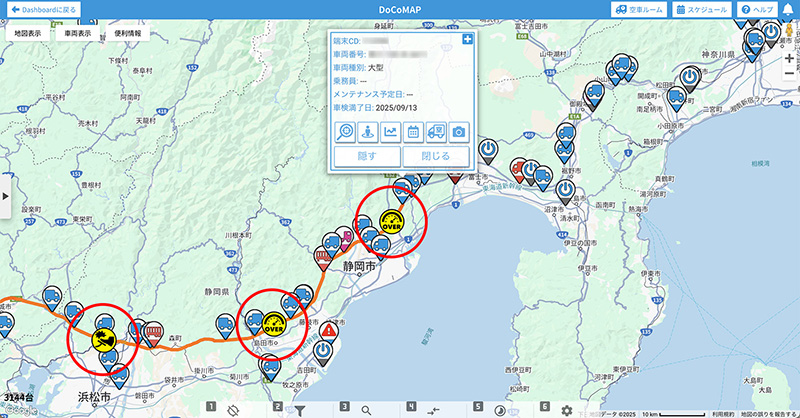The height and width of the screenshot is (418, 800).
Task: Toggle the clock mode icon in bottom toolbar
Action: 500,409
